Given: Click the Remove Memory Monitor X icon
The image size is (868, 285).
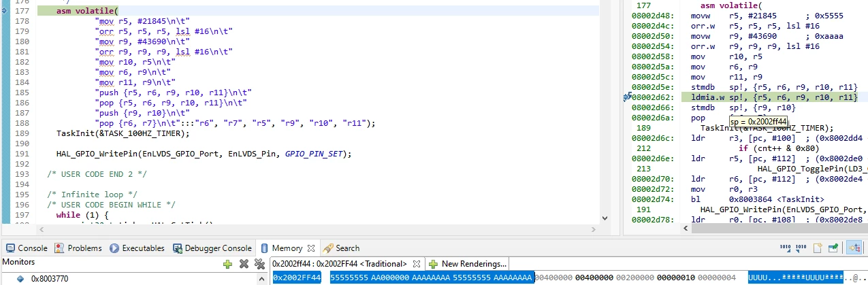Looking at the screenshot, I should click(244, 264).
